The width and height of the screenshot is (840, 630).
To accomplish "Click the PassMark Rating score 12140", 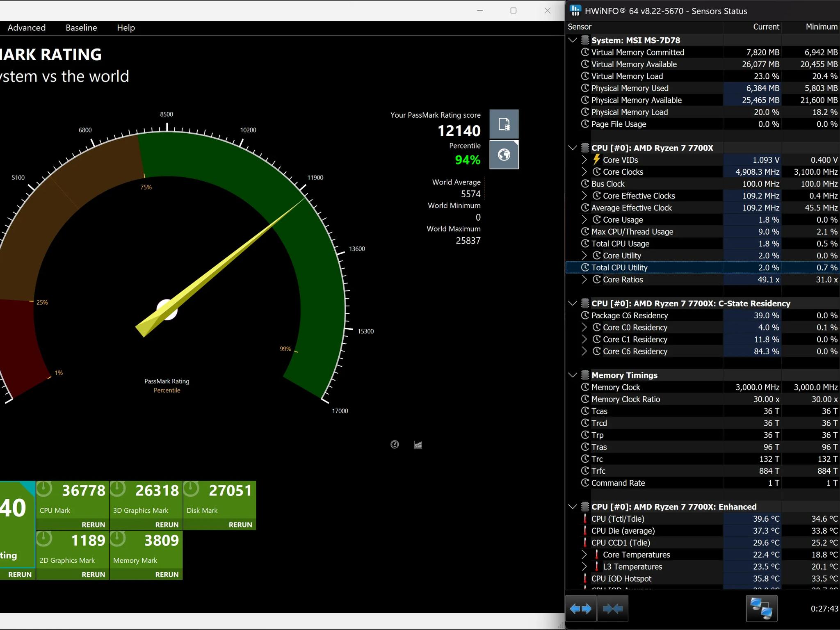I will (x=459, y=130).
